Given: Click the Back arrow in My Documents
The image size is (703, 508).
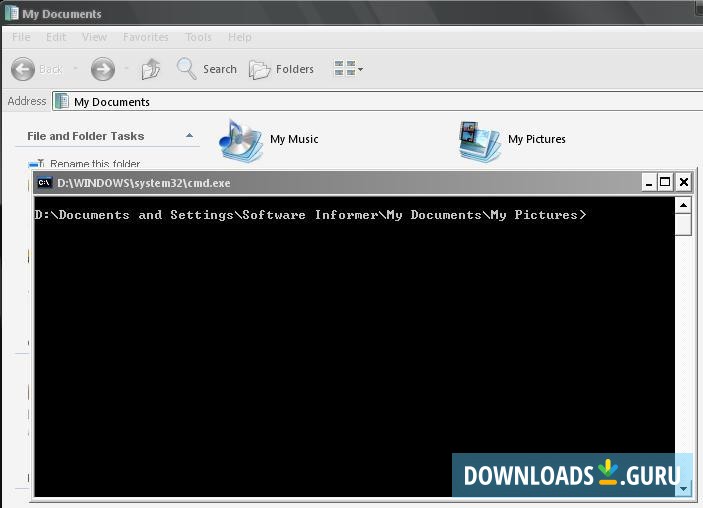Looking at the screenshot, I should point(23,69).
